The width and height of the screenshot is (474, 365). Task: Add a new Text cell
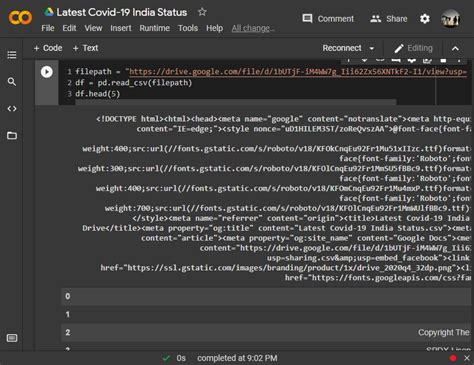tap(85, 48)
